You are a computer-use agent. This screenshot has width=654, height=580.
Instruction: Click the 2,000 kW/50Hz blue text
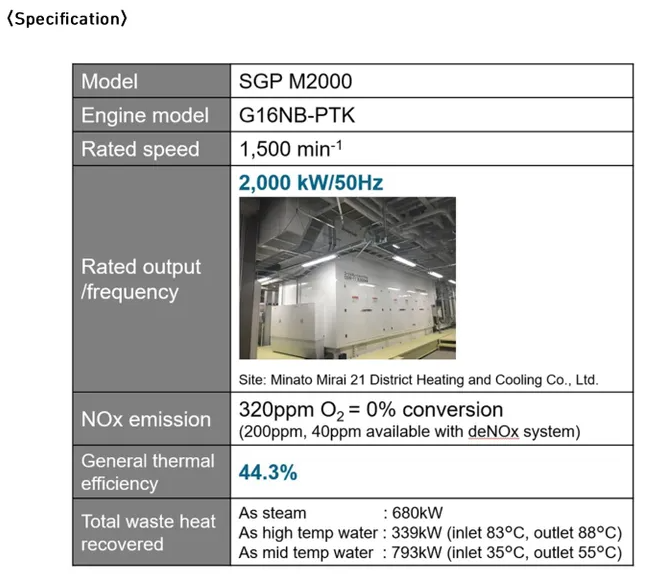[311, 183]
